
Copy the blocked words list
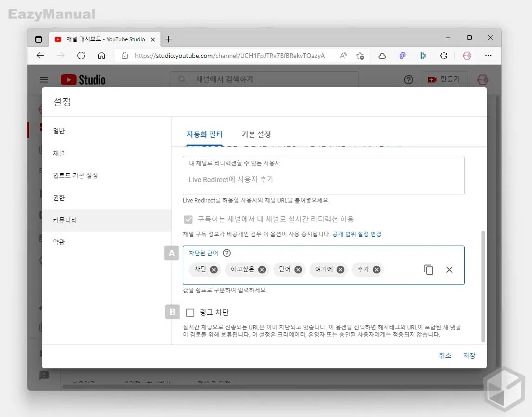coord(429,269)
